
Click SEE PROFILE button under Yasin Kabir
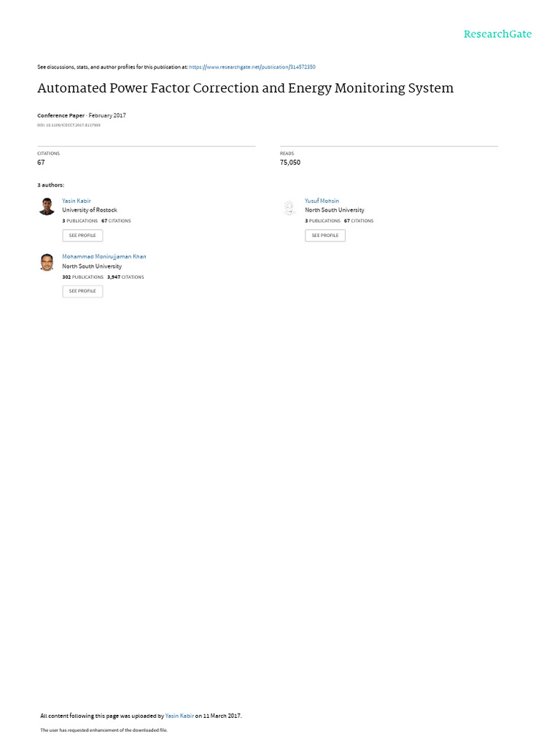(x=82, y=236)
